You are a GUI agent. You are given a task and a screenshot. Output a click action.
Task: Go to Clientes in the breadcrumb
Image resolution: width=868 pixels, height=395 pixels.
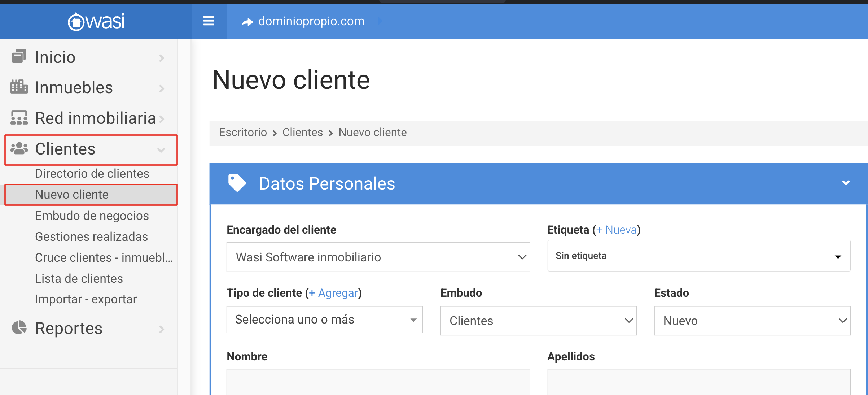302,133
